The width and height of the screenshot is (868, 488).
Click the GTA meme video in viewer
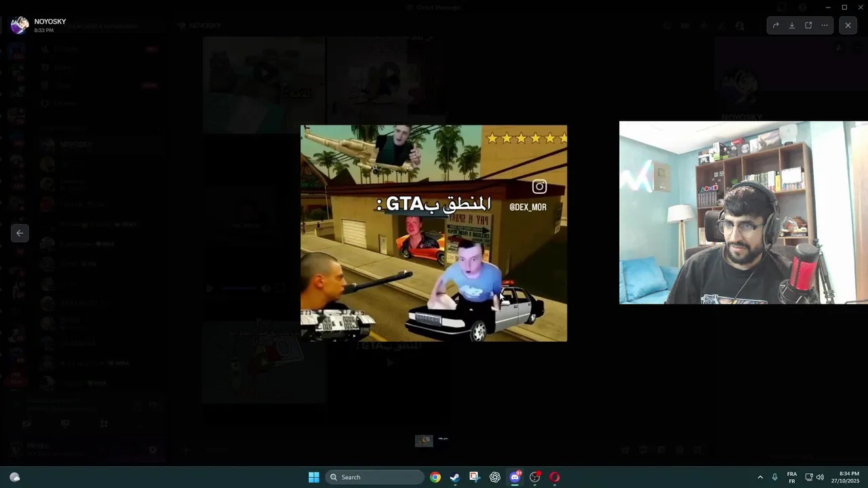pos(434,233)
